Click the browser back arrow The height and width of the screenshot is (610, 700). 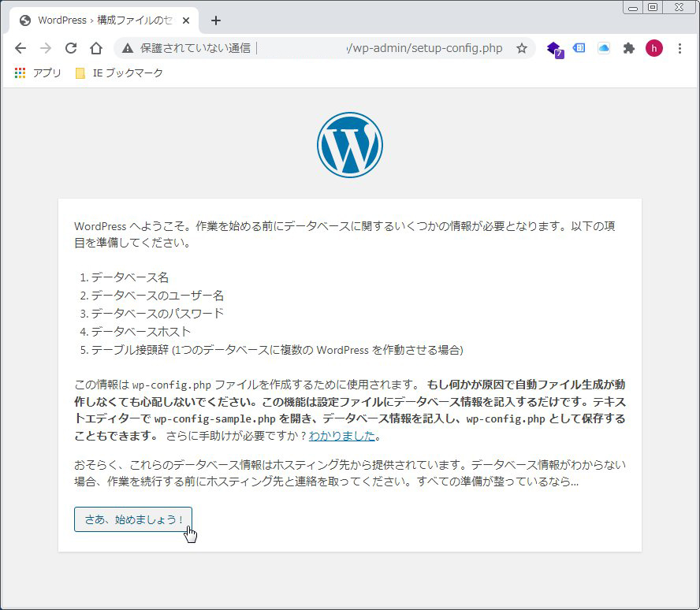click(x=20, y=48)
